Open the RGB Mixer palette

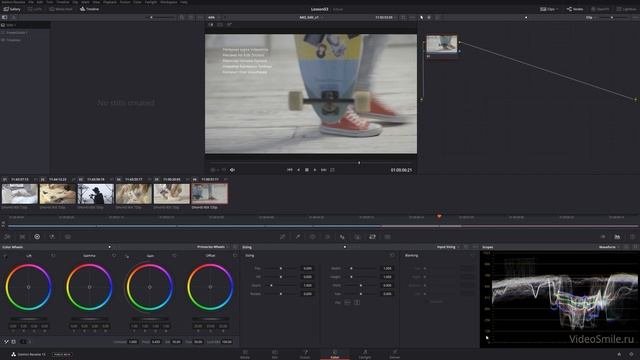[52, 237]
